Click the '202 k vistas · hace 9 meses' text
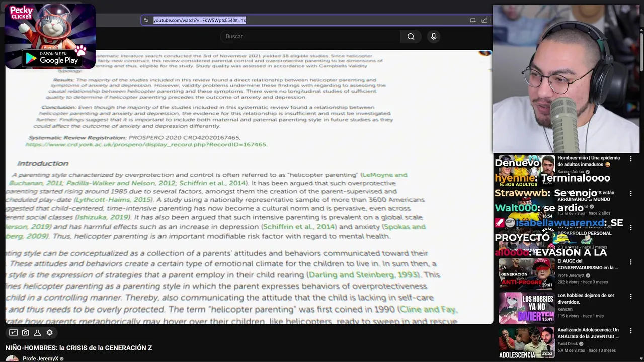Screen dimensions: 644x362 coord(583,282)
